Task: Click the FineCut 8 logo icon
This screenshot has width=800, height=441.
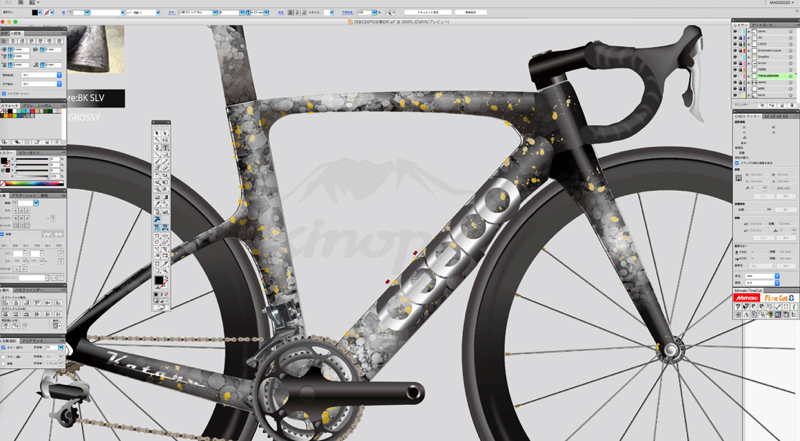Action: 779,298
